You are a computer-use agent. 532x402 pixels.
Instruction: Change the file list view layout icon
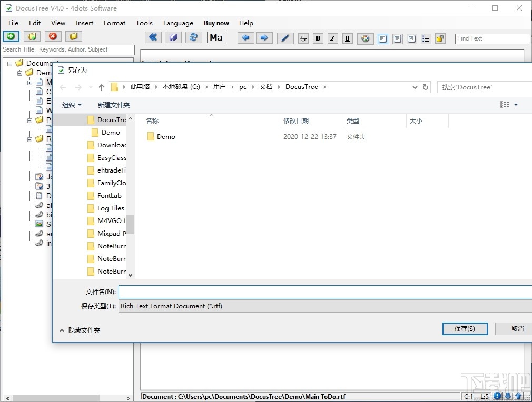point(505,105)
